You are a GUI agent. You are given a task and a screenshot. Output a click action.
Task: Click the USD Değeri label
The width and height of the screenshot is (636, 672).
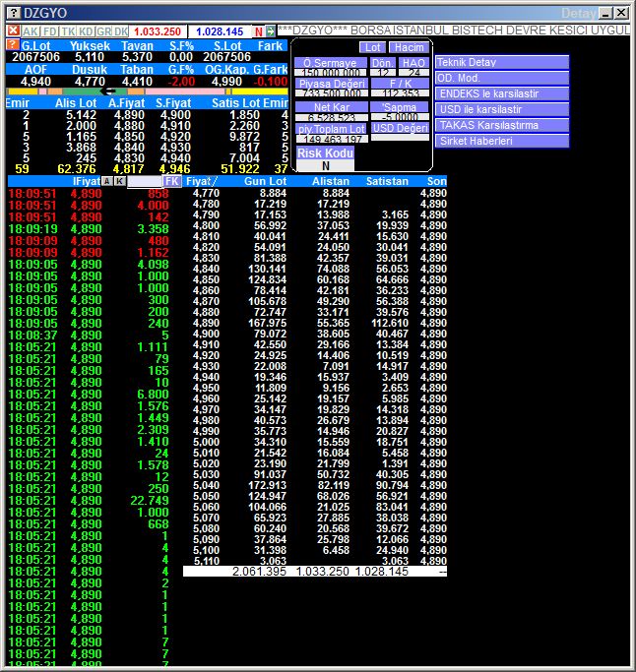(400, 128)
